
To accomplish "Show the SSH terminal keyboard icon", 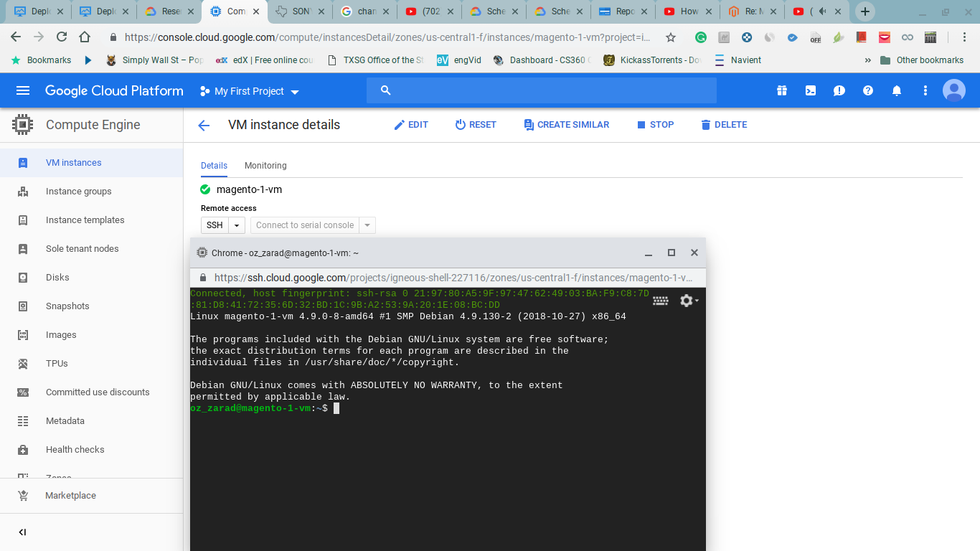I will pos(660,301).
